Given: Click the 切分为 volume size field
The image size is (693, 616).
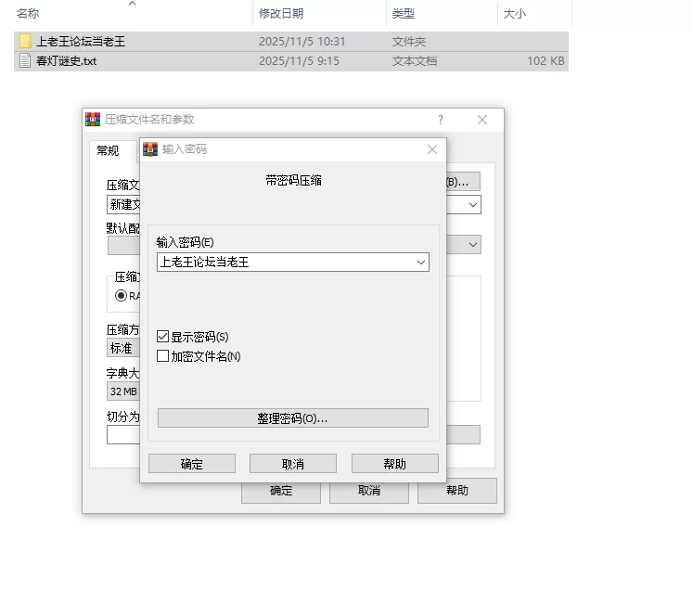Looking at the screenshot, I should 123,435.
